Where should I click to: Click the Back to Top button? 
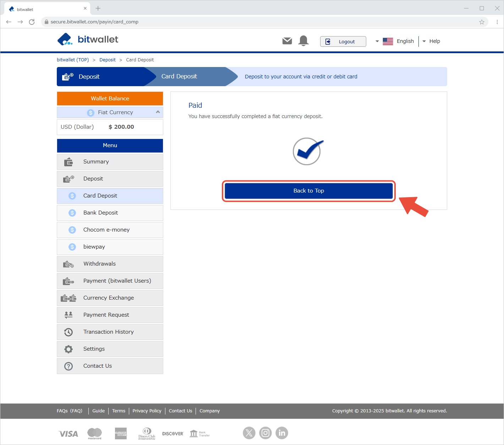[308, 191]
